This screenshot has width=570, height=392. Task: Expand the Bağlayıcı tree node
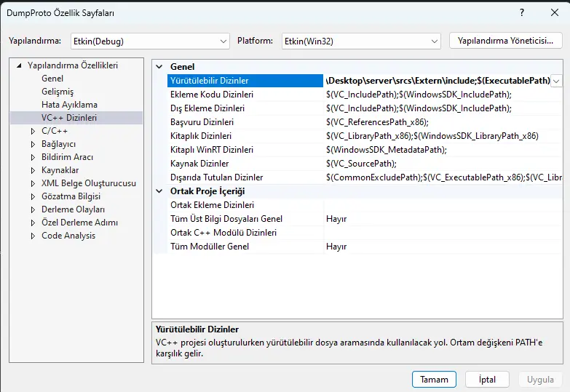tap(33, 144)
